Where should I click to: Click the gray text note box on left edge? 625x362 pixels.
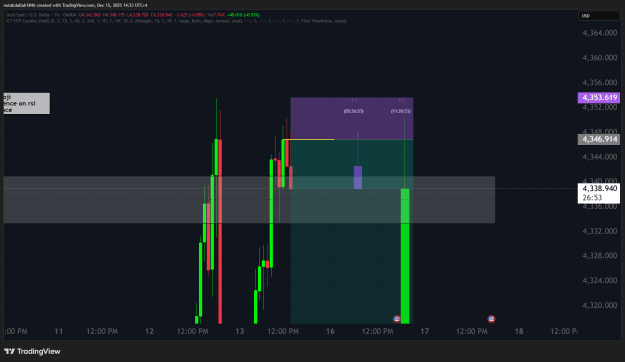(27, 103)
